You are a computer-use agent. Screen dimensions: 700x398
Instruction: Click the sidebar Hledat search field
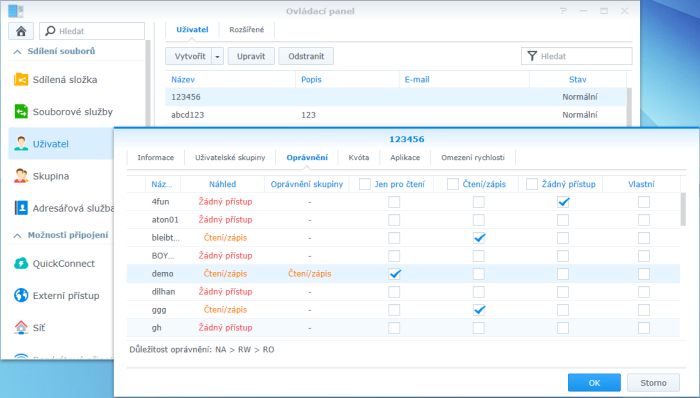click(92, 31)
